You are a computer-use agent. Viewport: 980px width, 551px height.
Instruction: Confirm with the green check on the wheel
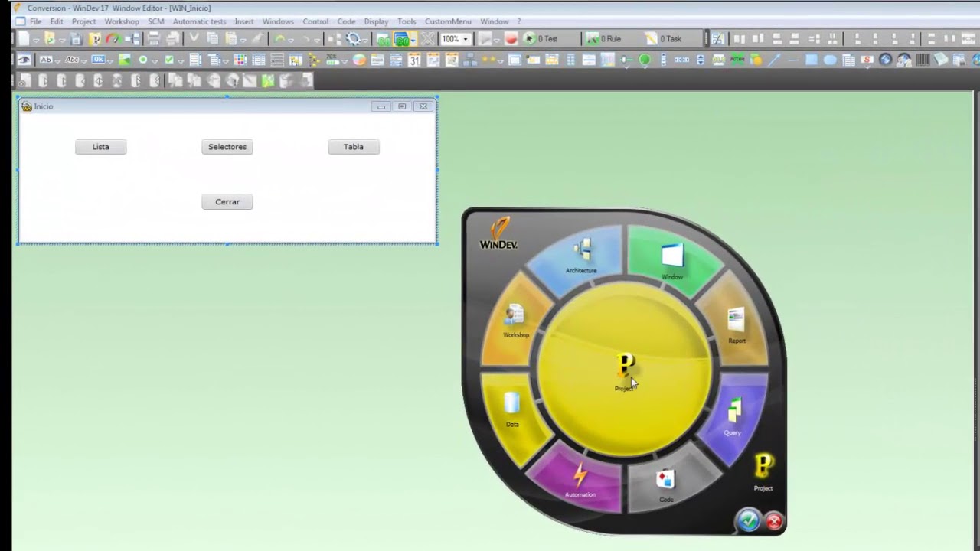coord(748,521)
